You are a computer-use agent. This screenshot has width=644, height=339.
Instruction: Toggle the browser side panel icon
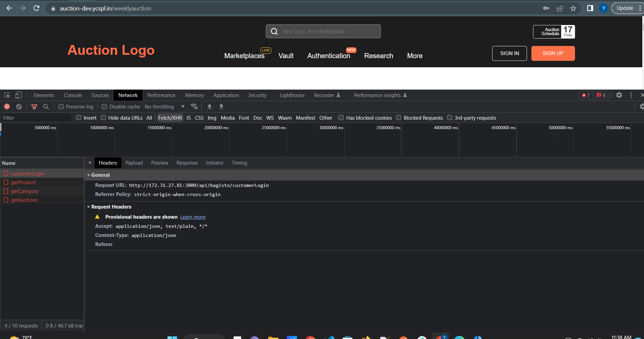tap(590, 8)
